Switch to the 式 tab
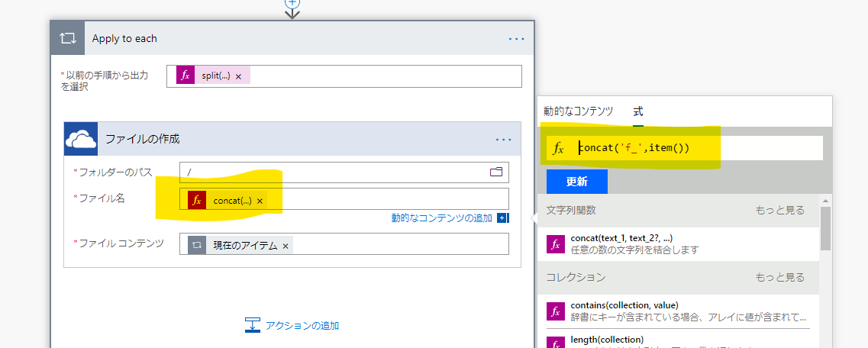868x348 pixels. tap(638, 111)
